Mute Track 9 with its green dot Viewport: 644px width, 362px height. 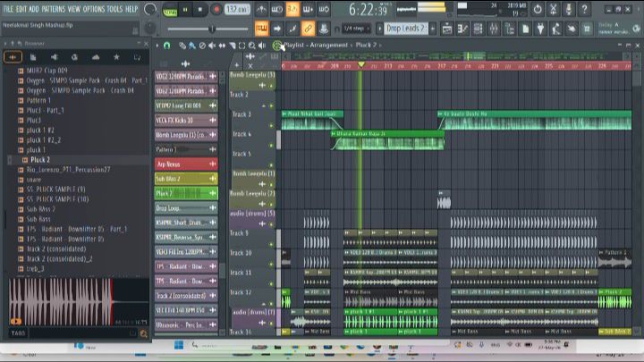click(271, 244)
